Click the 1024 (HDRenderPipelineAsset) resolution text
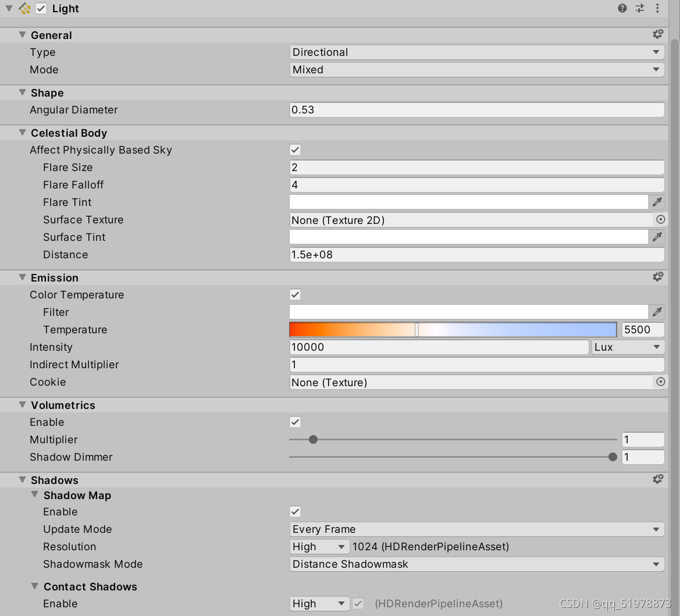The image size is (680, 616). [x=430, y=547]
